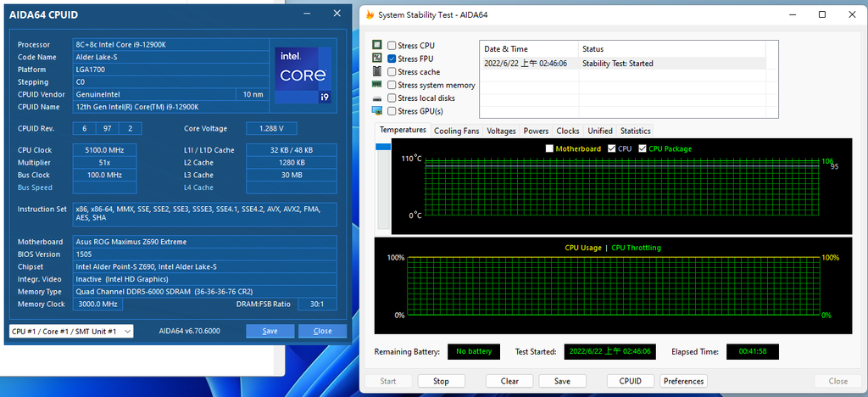Click the instruction set list field
Screen dimensions: 868x397
click(205, 213)
